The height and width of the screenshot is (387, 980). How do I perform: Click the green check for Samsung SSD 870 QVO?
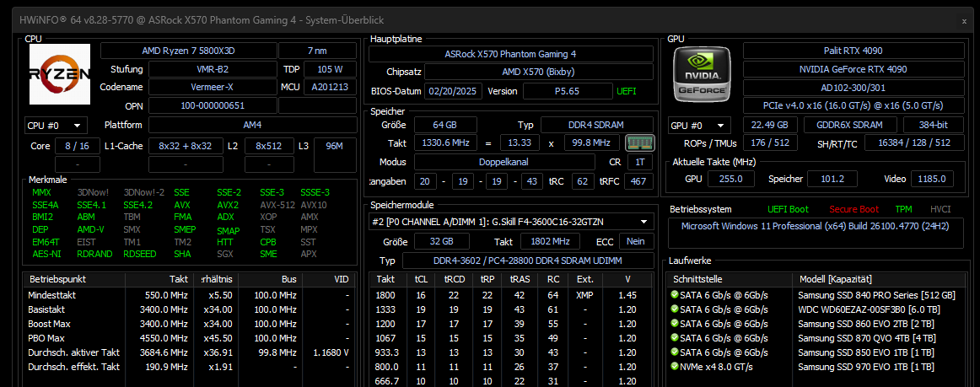[x=675, y=337]
